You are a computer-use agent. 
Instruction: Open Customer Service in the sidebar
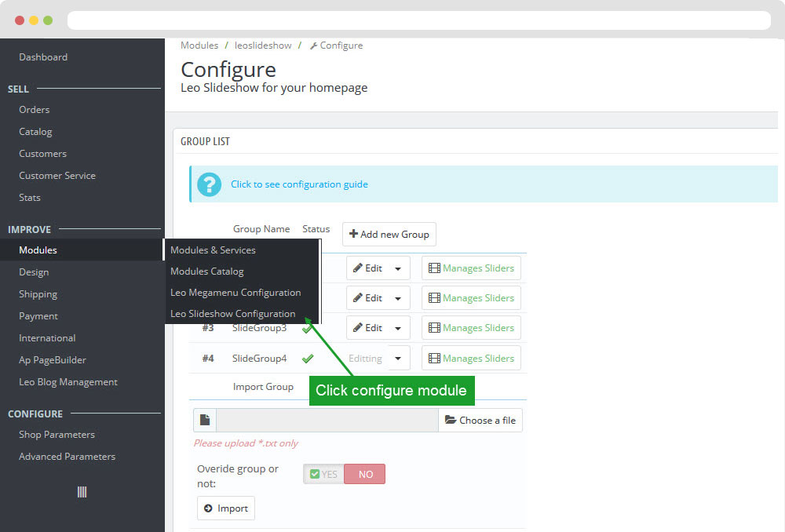(57, 176)
